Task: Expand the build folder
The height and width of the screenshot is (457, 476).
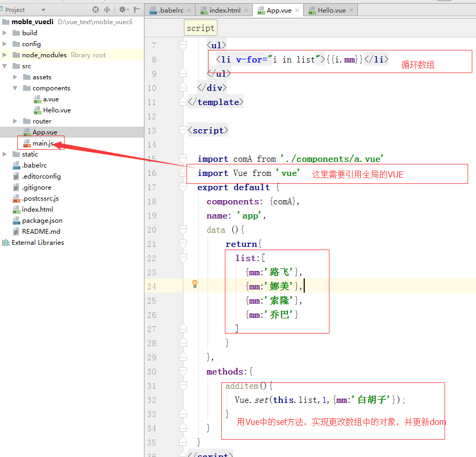Action: 5,33
